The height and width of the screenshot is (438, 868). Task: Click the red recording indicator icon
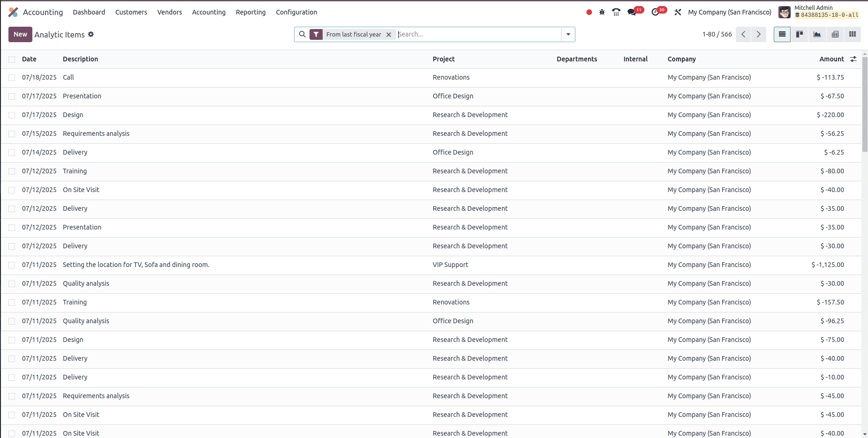(x=589, y=12)
